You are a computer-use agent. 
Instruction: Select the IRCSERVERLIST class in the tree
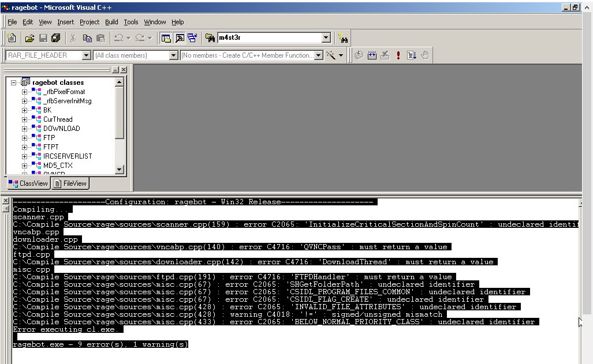click(68, 156)
